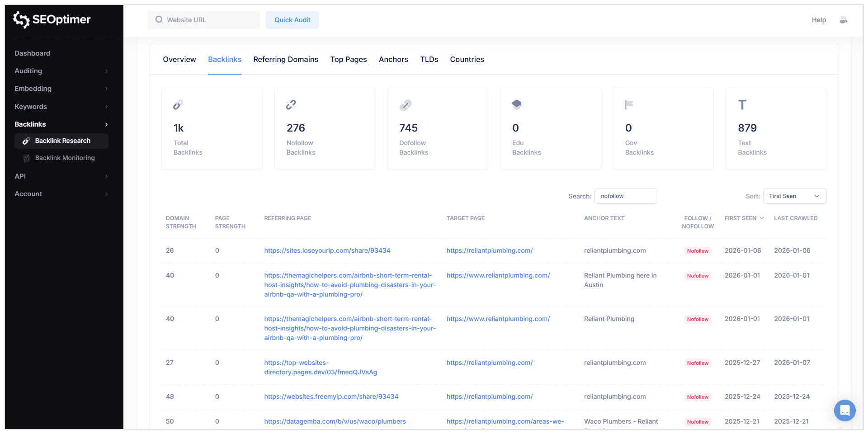Viewport: 868px width, 434px height.
Task: Click the Text Backlinks T icon
Action: pos(742,104)
